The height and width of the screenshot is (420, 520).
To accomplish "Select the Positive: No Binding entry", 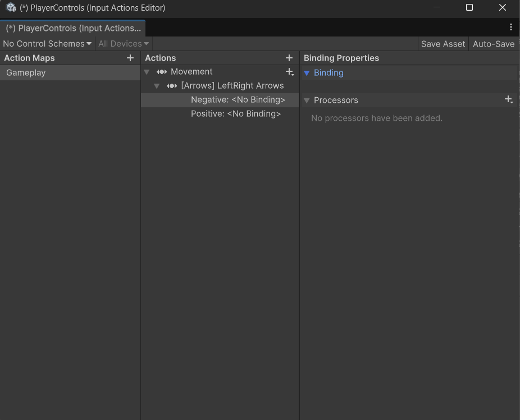I will [x=236, y=114].
